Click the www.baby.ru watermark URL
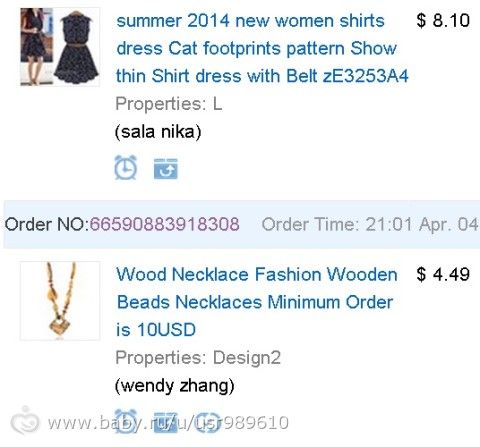 (x=168, y=423)
